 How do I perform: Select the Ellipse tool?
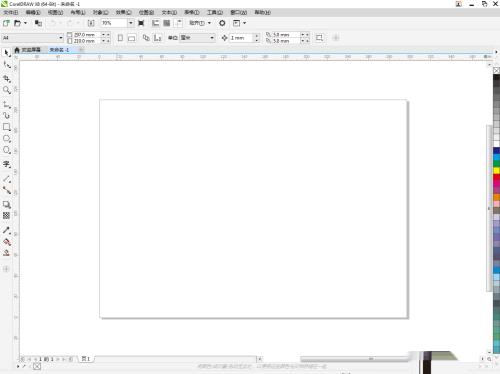point(7,139)
